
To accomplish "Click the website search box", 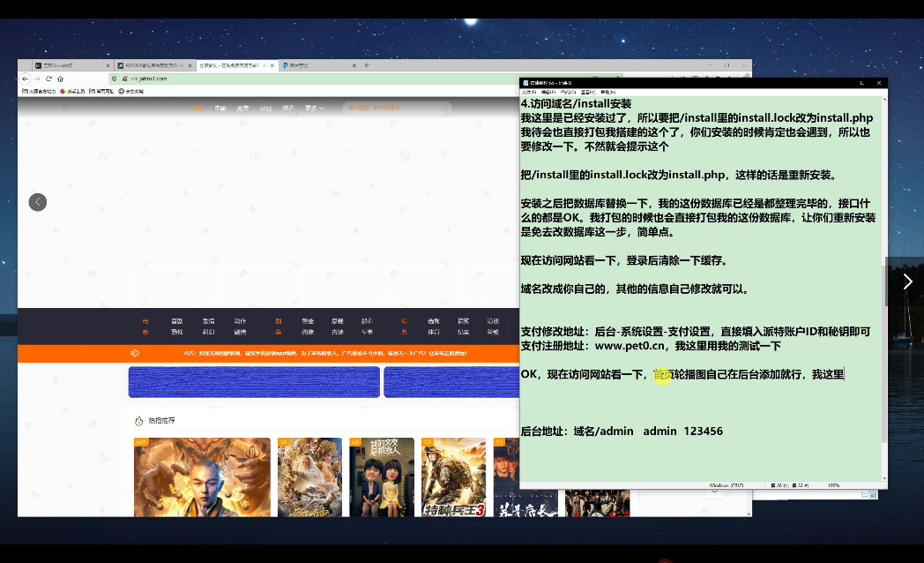I will click(x=397, y=108).
